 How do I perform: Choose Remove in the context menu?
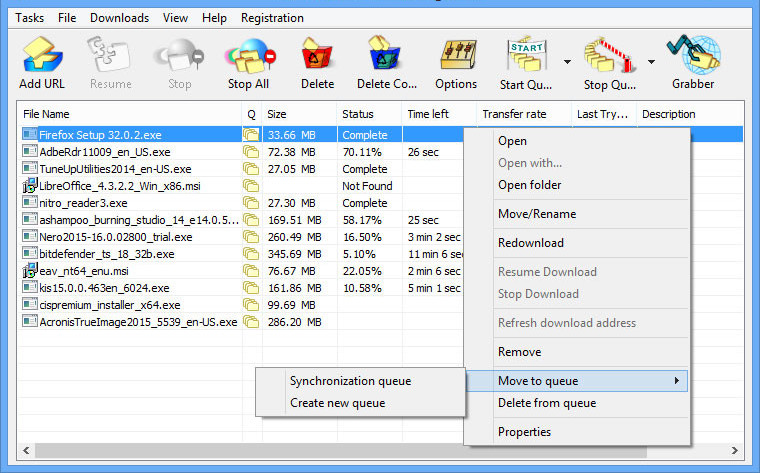[x=519, y=352]
